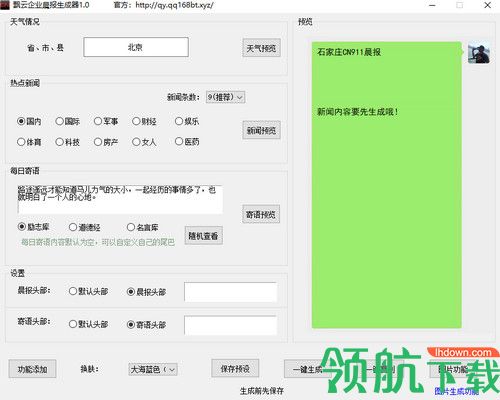Select the 科技 news category
Image resolution: width=500 pixels, height=400 pixels.
(68, 142)
